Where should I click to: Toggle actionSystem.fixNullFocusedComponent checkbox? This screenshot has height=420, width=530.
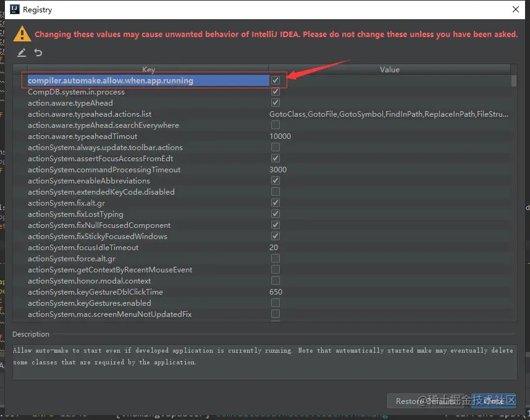click(276, 225)
